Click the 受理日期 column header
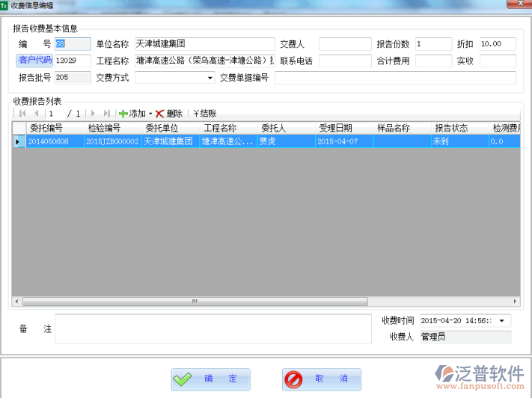The image size is (532, 398). 344,128
